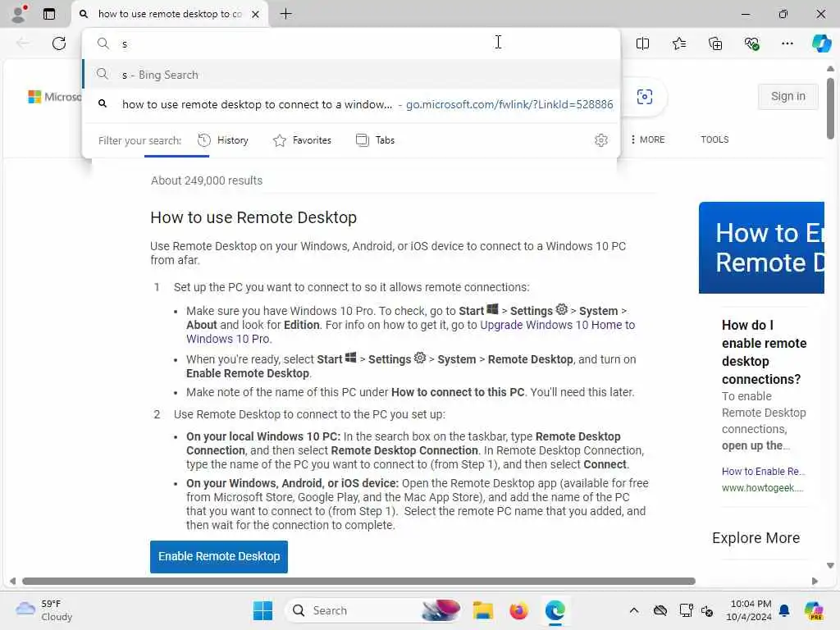
Task: Open the Favorites star list
Action: click(x=678, y=43)
